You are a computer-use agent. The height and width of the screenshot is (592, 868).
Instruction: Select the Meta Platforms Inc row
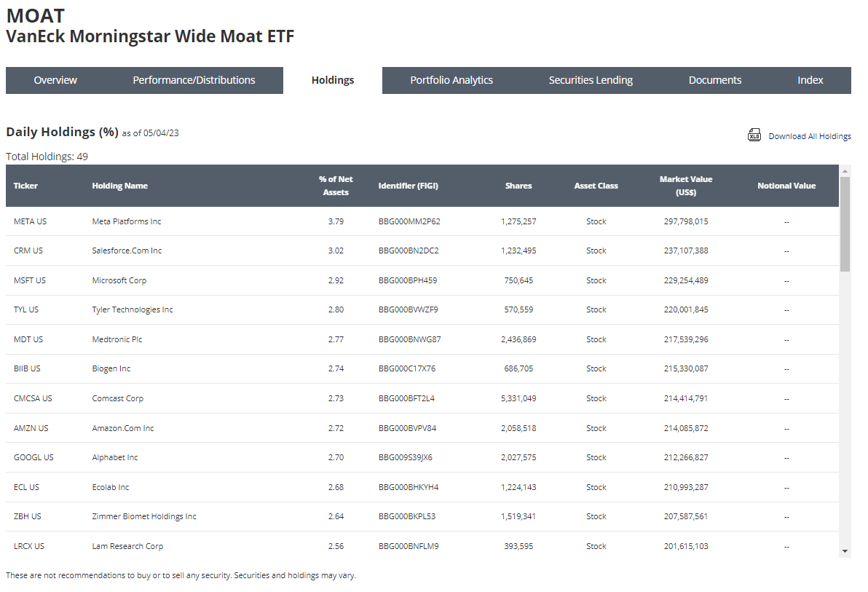[x=127, y=221]
